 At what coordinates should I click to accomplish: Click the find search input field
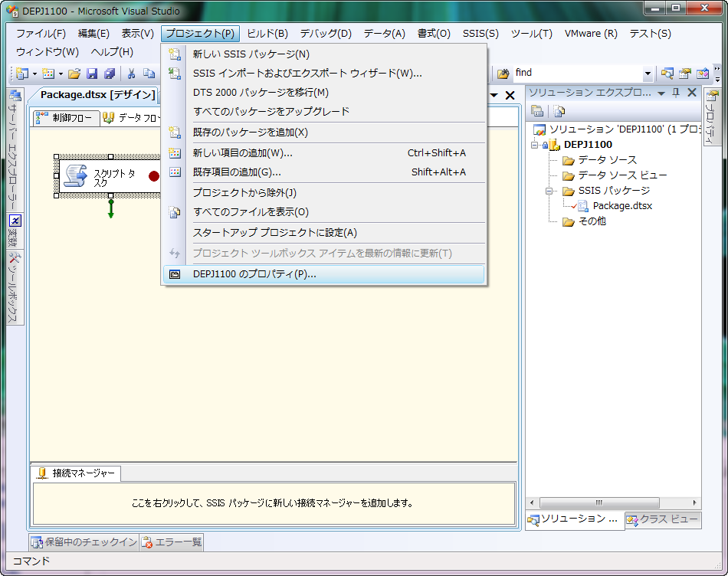[x=577, y=74]
